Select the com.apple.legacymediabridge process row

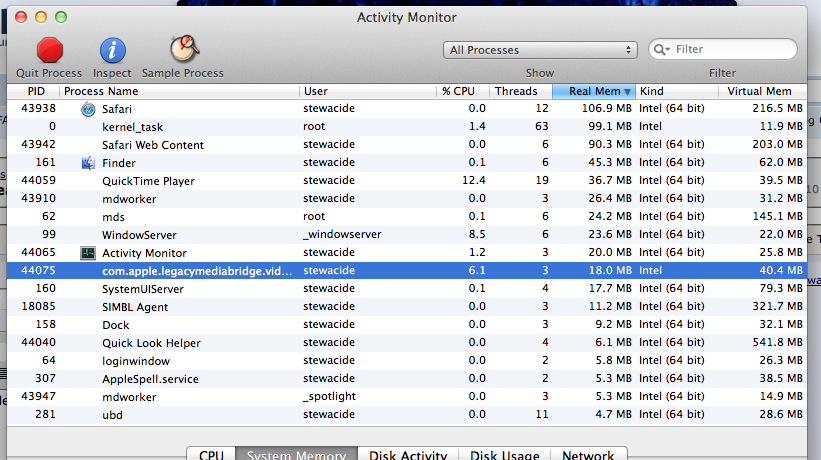407,271
